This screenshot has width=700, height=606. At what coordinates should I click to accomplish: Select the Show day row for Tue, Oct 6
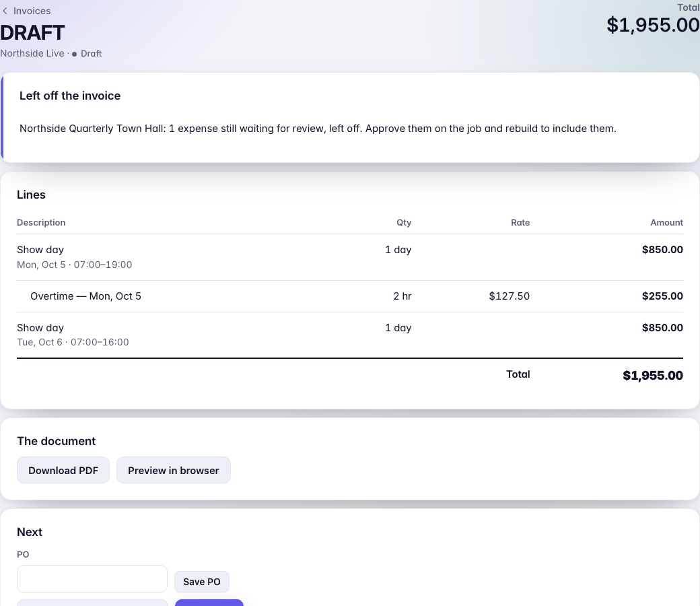(350, 335)
